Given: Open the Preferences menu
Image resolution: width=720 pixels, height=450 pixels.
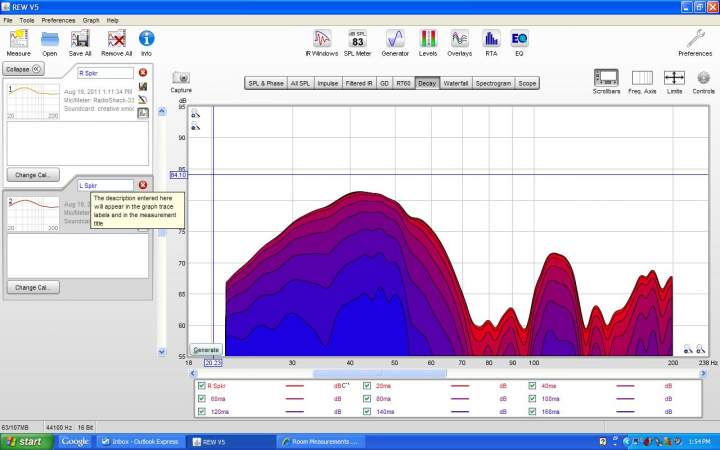Looking at the screenshot, I should [x=58, y=20].
